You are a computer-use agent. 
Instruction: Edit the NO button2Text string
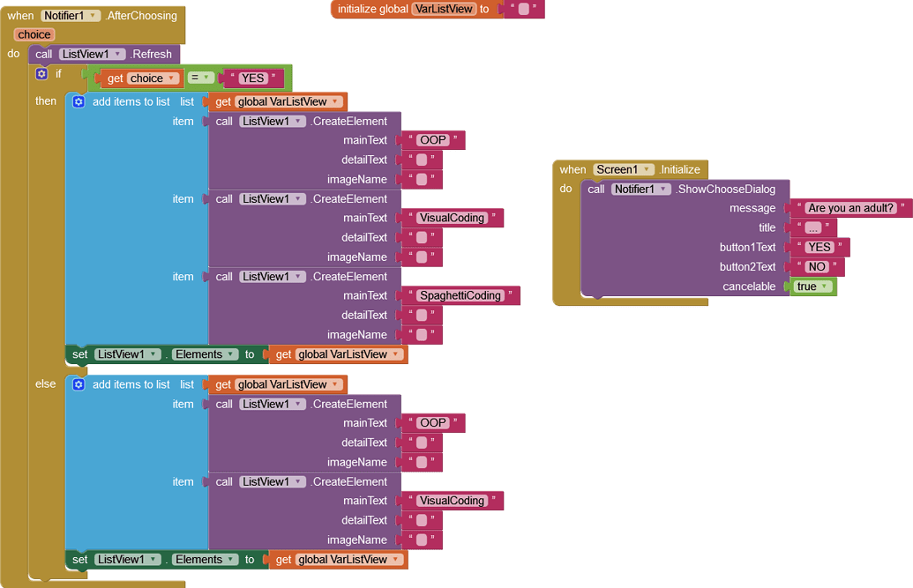point(816,266)
